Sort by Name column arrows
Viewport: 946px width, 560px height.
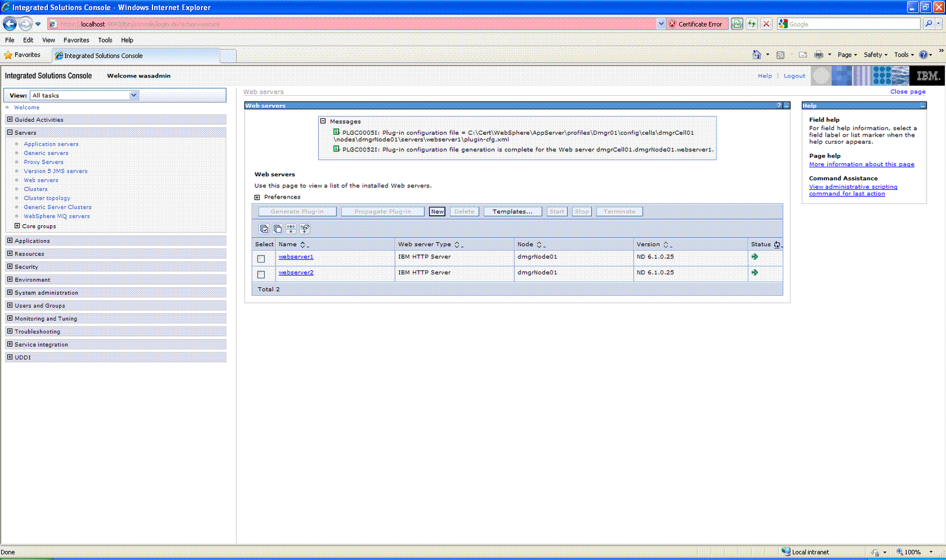[303, 244]
